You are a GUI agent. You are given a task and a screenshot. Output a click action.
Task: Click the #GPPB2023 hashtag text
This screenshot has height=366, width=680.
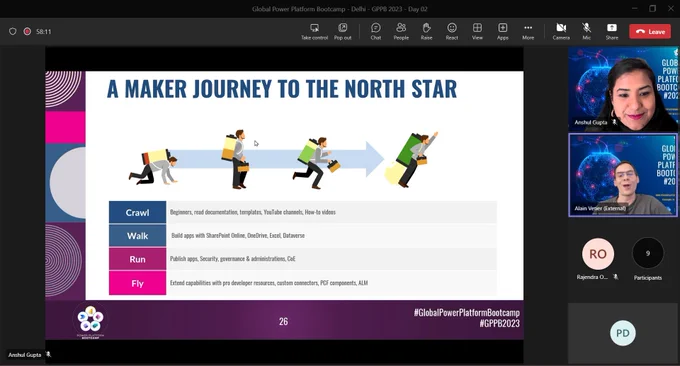[499, 323]
